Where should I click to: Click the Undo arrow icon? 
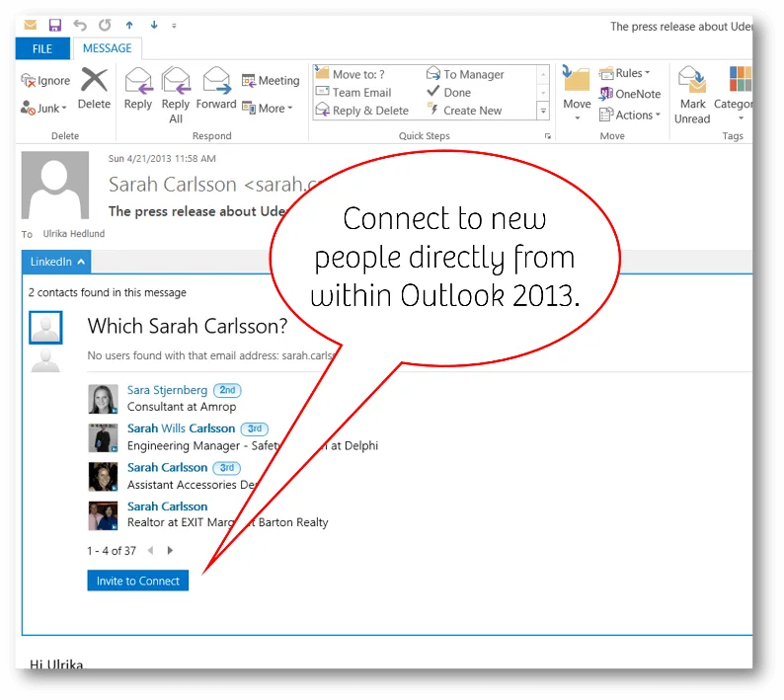tap(80, 25)
